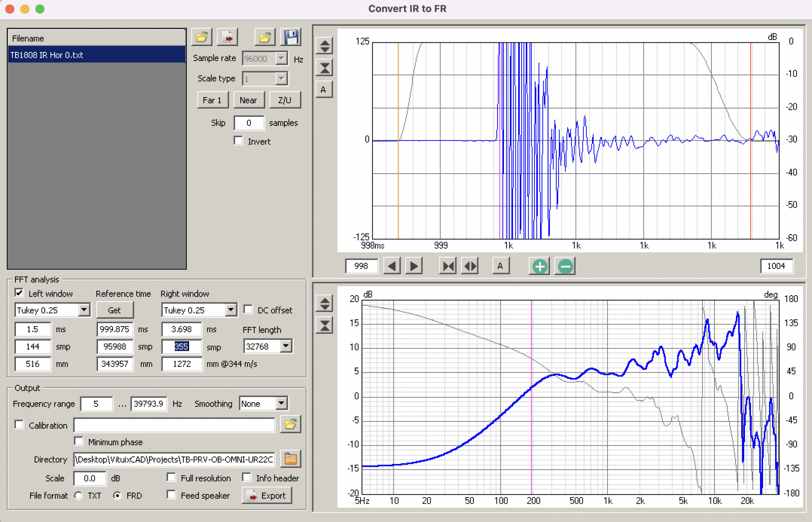Auto-fit time axis with bottom A button
The image size is (812, 522).
click(501, 266)
